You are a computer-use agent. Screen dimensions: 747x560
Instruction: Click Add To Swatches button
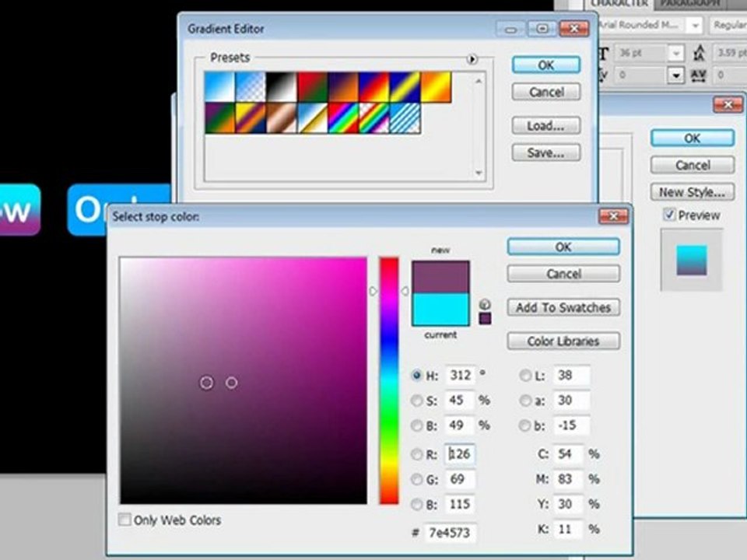coord(563,308)
